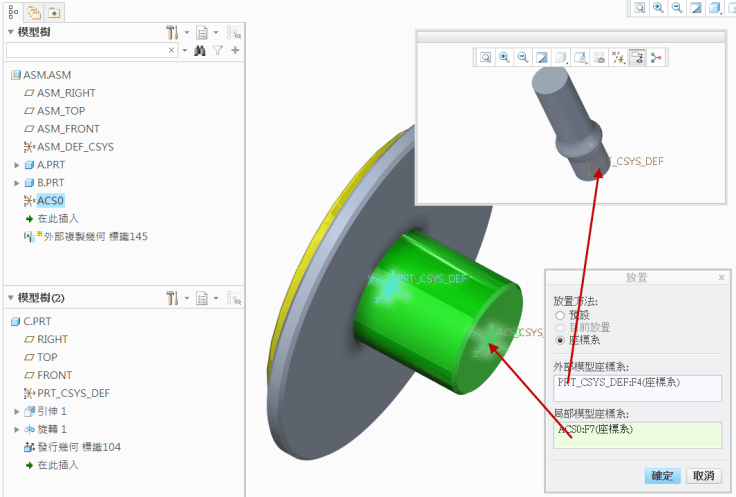This screenshot has height=497, width=736.
Task: Expand the 引伸 1 feature node
Action: tap(17, 411)
